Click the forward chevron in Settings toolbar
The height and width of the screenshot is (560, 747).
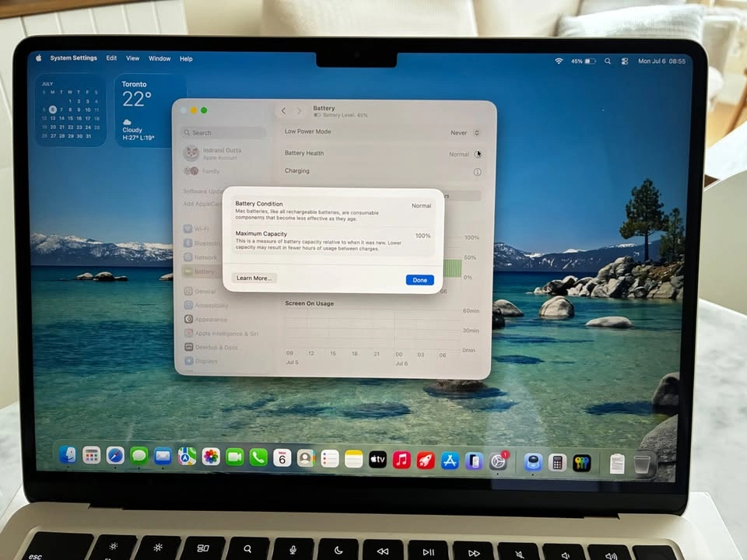pyautogui.click(x=299, y=111)
